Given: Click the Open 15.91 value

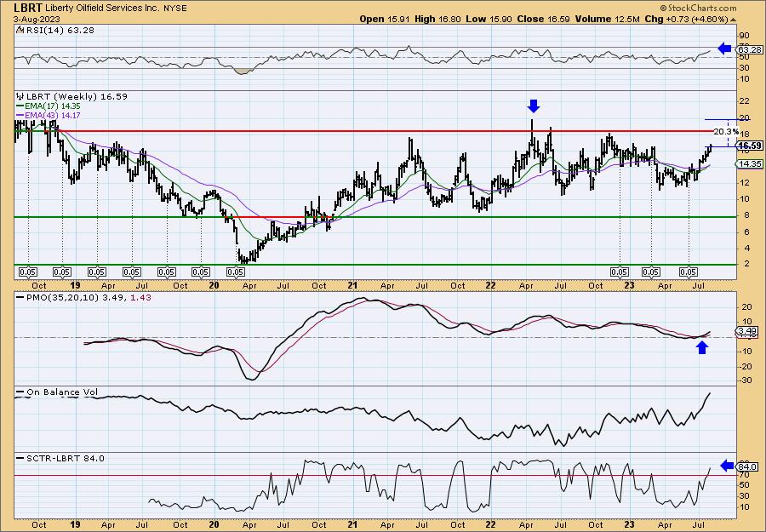Looking at the screenshot, I should pyautogui.click(x=386, y=19).
